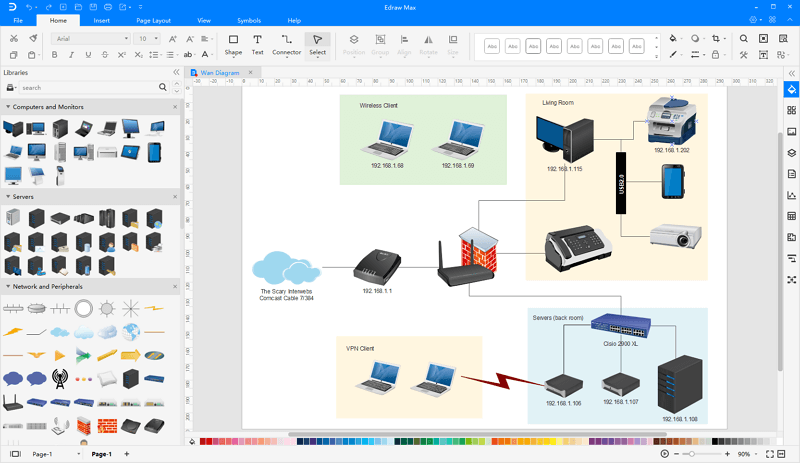
Task: Expand the style gallery more arrow
Action: [657, 56]
